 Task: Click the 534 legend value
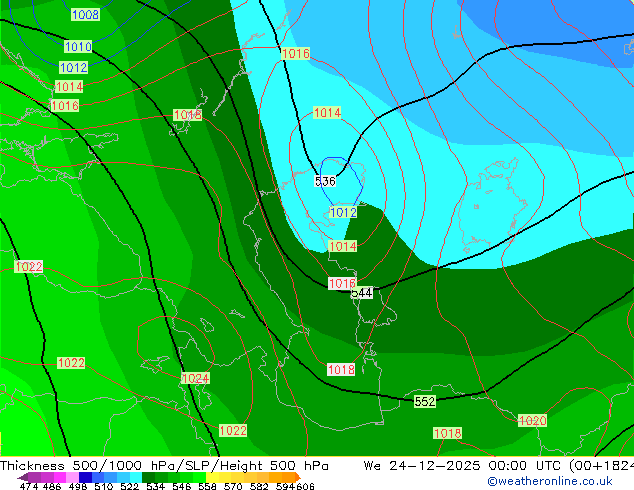pyautogui.click(x=155, y=486)
